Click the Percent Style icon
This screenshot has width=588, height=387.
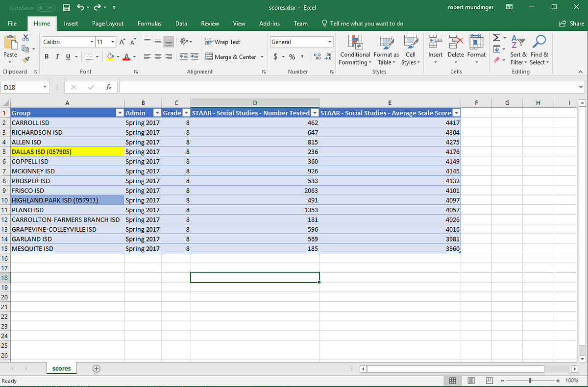(291, 57)
